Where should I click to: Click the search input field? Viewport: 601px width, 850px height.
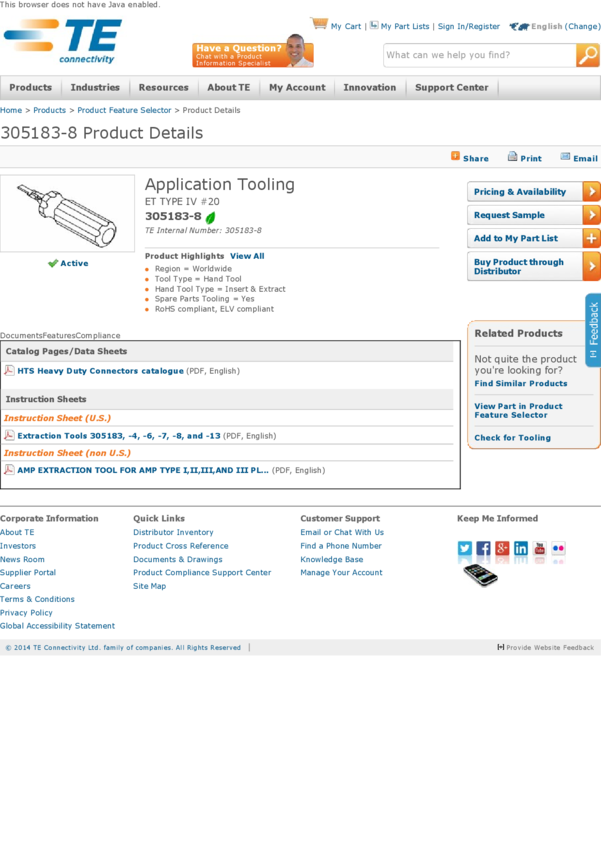pyautogui.click(x=478, y=56)
